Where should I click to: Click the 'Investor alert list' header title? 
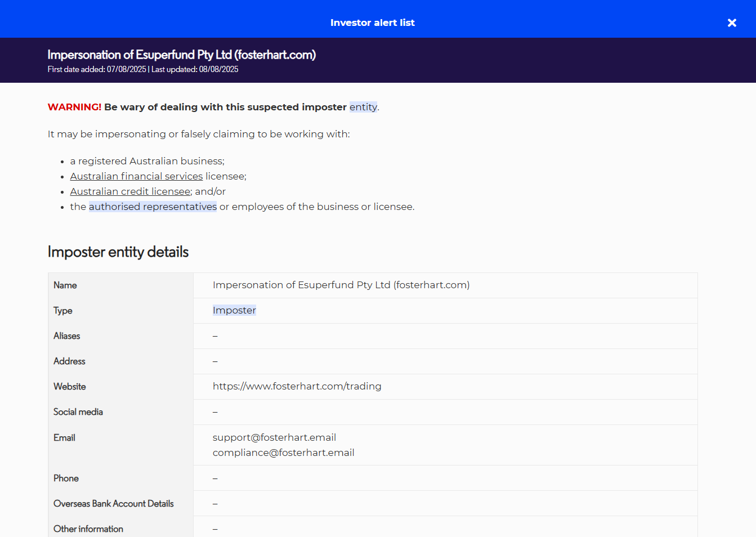coord(373,23)
